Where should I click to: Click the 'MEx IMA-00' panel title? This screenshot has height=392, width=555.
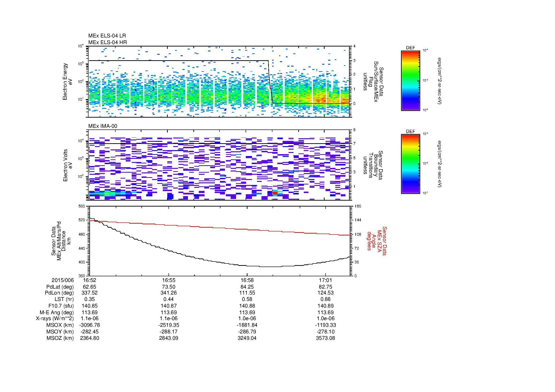pos(103,126)
